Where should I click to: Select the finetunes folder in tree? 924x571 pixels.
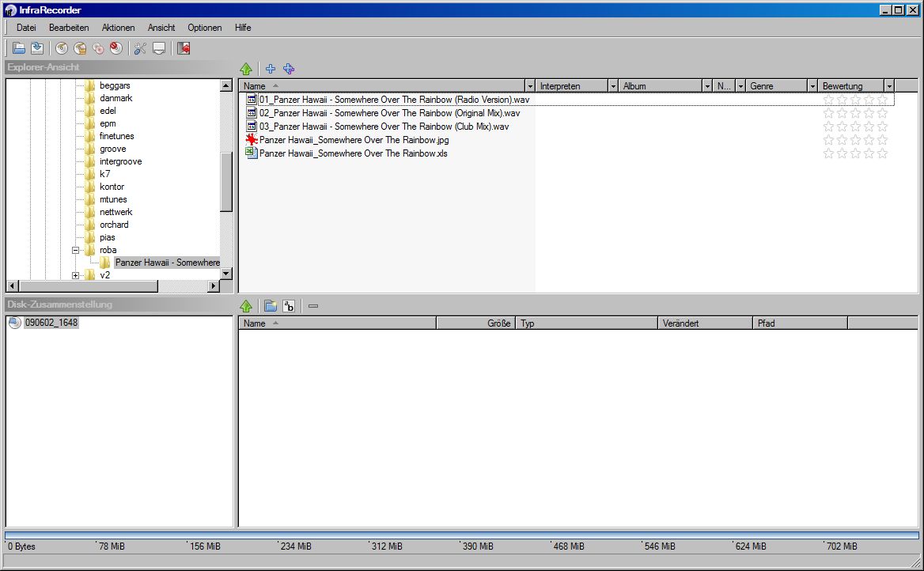[x=116, y=136]
